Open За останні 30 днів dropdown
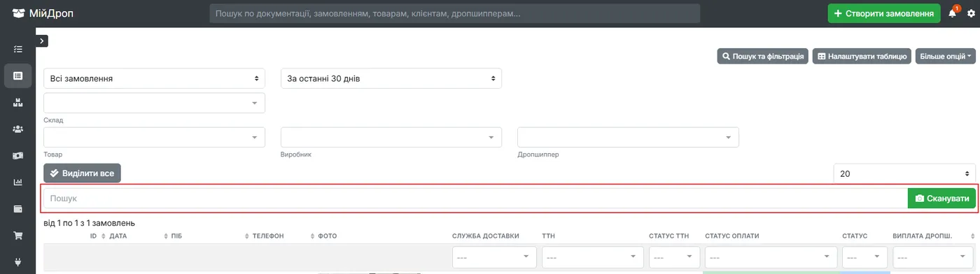Viewport: 980px width, 274px height. coord(391,78)
